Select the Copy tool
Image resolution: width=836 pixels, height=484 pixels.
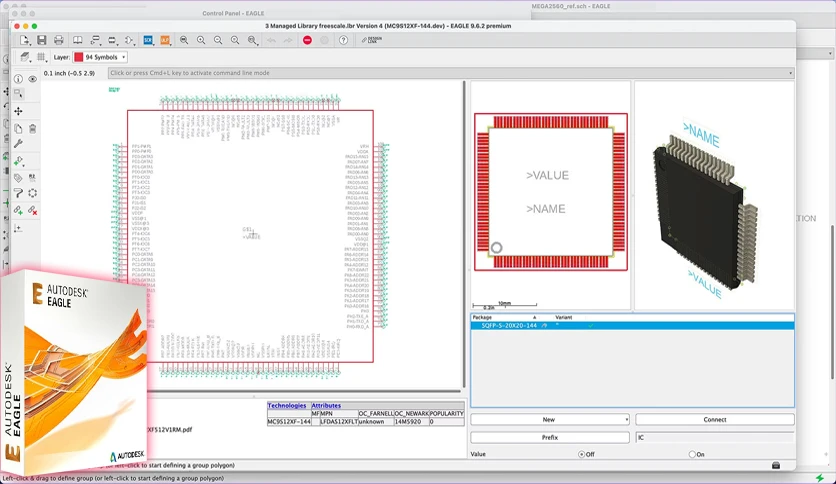pyautogui.click(x=18, y=128)
